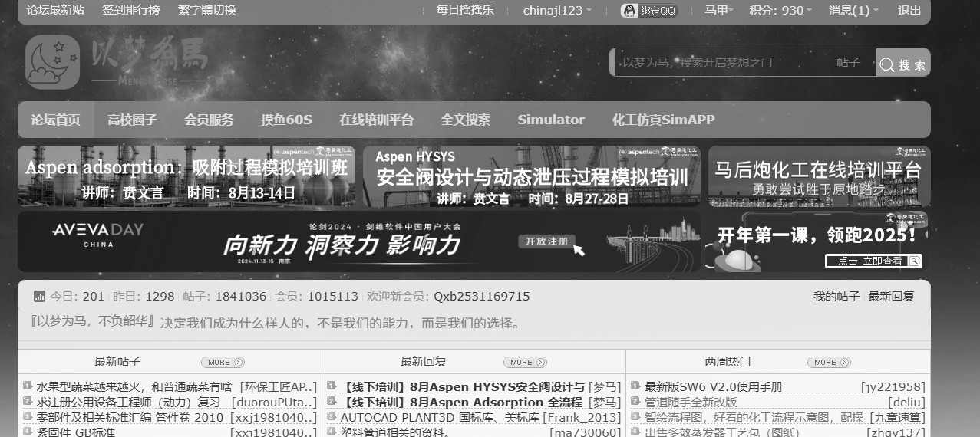Click post icon beside AUTOCAD PLANT3D 国标库

click(x=332, y=417)
